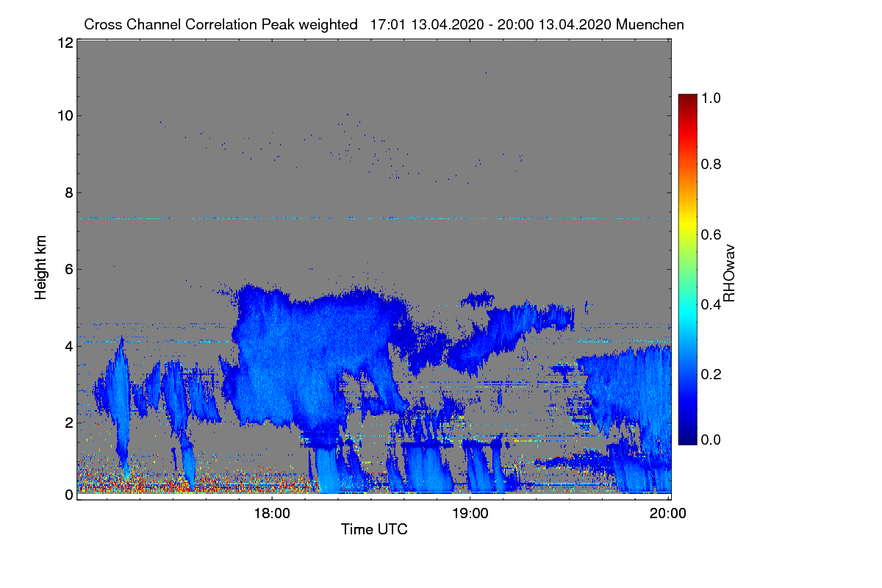Click the height tick label 10
Screen dimensions: 882x588
click(x=65, y=115)
